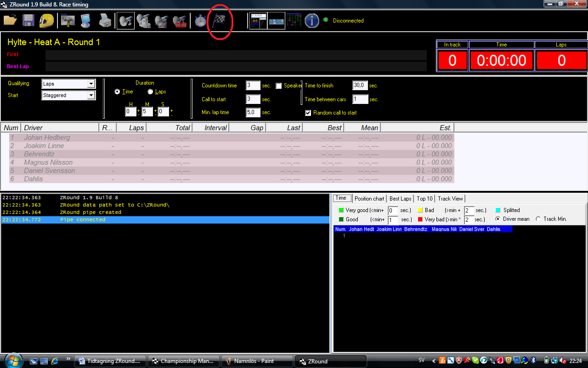
Task: Launch Internet Explorer from quick launch
Action: coord(55,361)
